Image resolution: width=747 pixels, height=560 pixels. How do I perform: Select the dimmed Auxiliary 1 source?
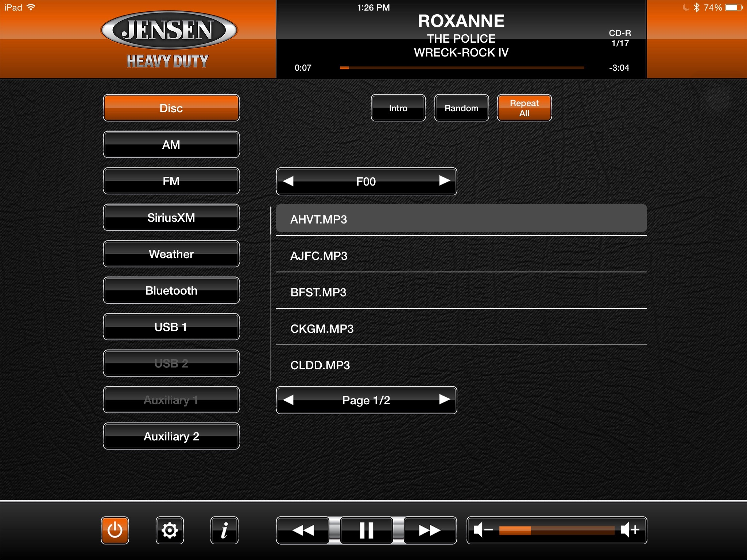click(x=171, y=400)
